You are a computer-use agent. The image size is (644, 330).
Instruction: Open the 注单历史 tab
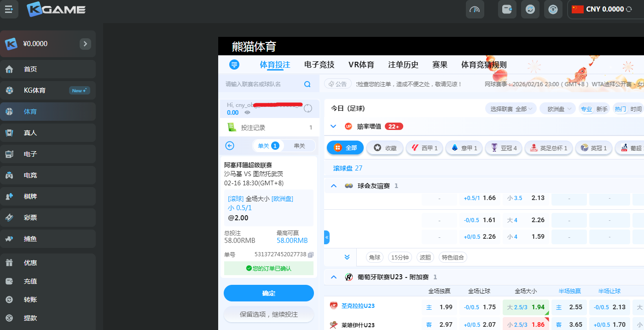[x=403, y=65]
